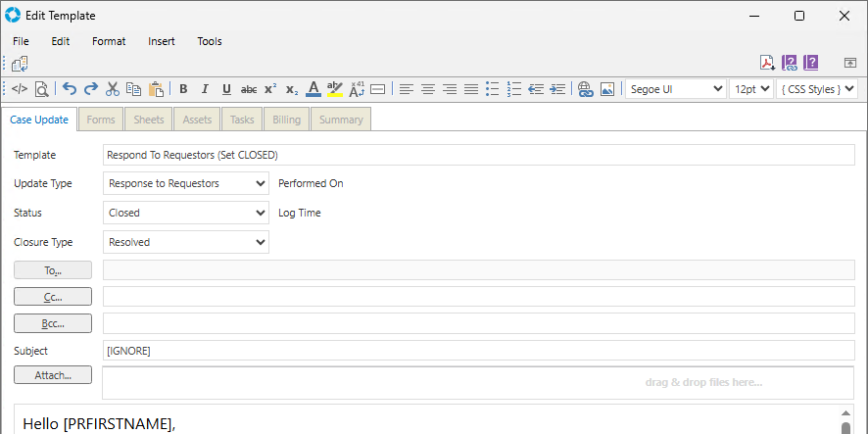The width and height of the screenshot is (868, 434).
Task: Insert a hyperlink using the link icon
Action: (x=586, y=89)
